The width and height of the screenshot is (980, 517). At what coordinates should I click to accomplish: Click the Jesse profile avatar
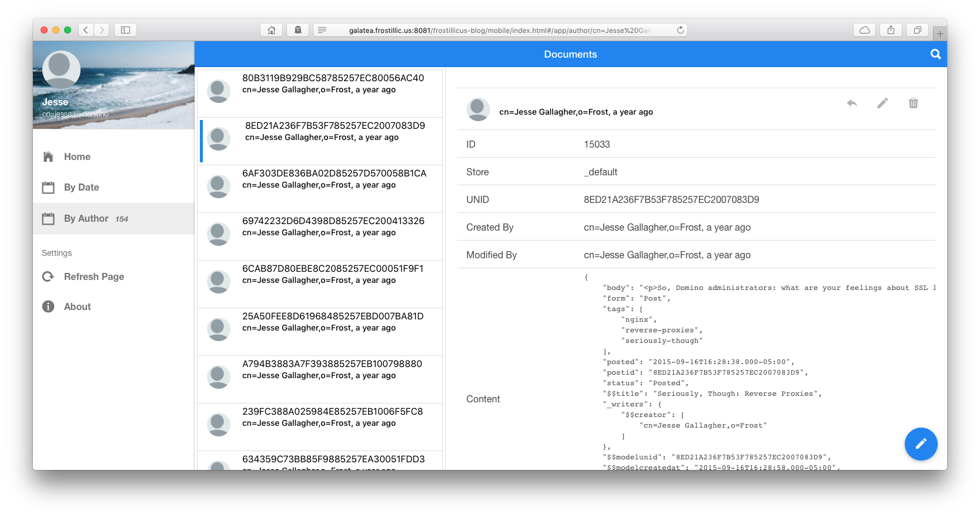pos(61,69)
